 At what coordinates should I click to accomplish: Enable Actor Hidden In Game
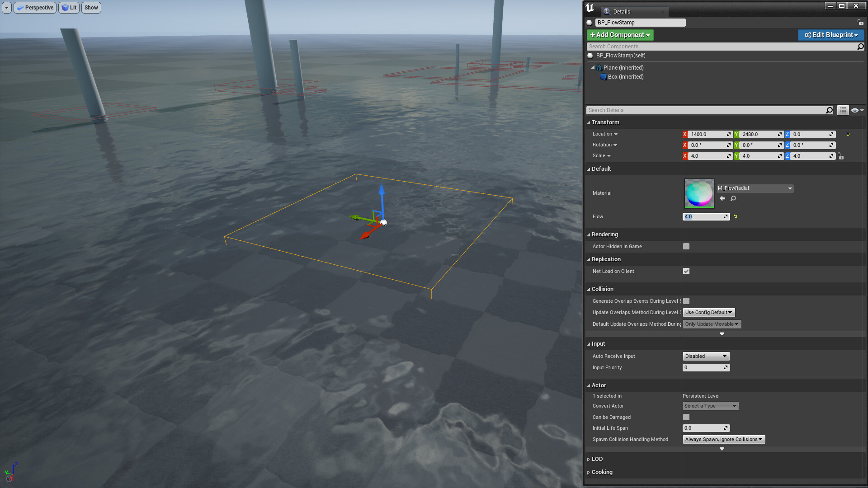686,246
